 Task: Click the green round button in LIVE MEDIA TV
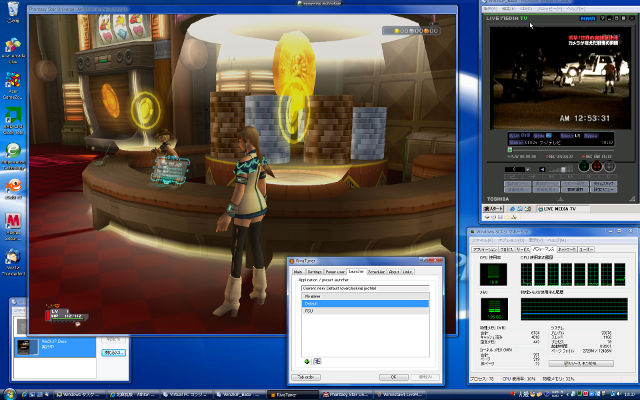pos(584,167)
